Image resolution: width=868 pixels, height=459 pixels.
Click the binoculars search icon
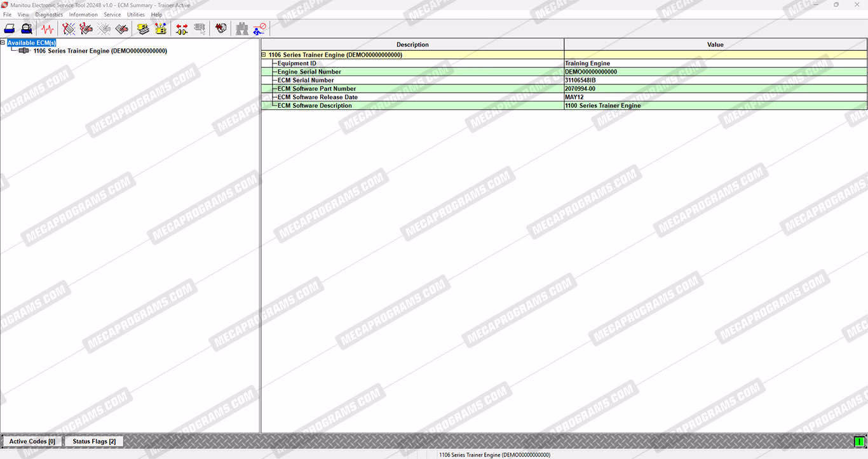pos(241,29)
